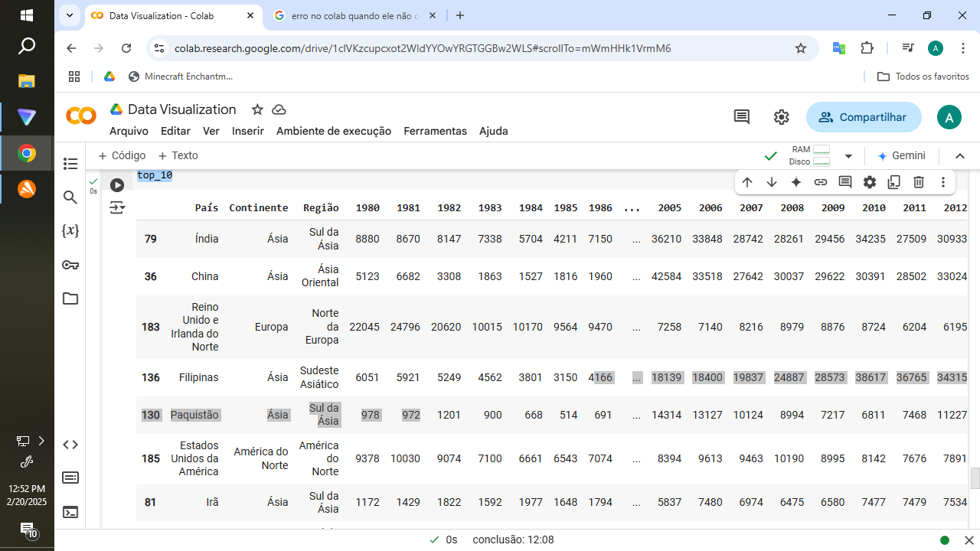This screenshot has width=980, height=551.
Task: Open the Ferramentas menu
Action: click(435, 131)
